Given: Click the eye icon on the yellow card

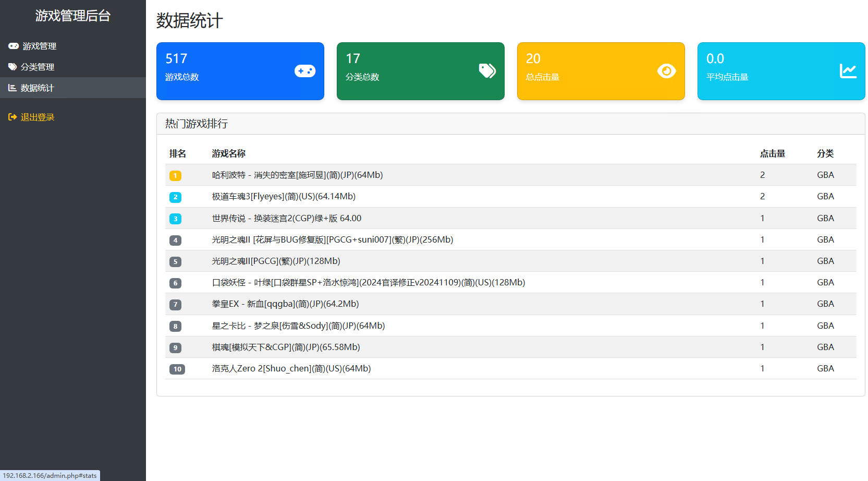Looking at the screenshot, I should point(666,71).
